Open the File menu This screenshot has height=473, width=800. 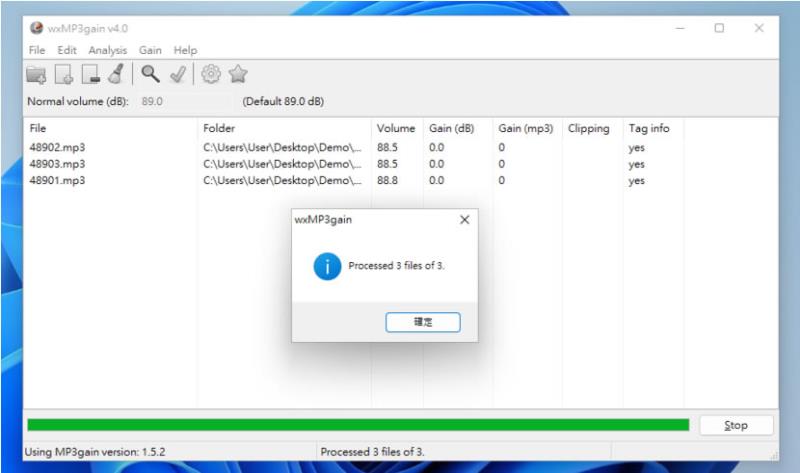pyautogui.click(x=37, y=50)
